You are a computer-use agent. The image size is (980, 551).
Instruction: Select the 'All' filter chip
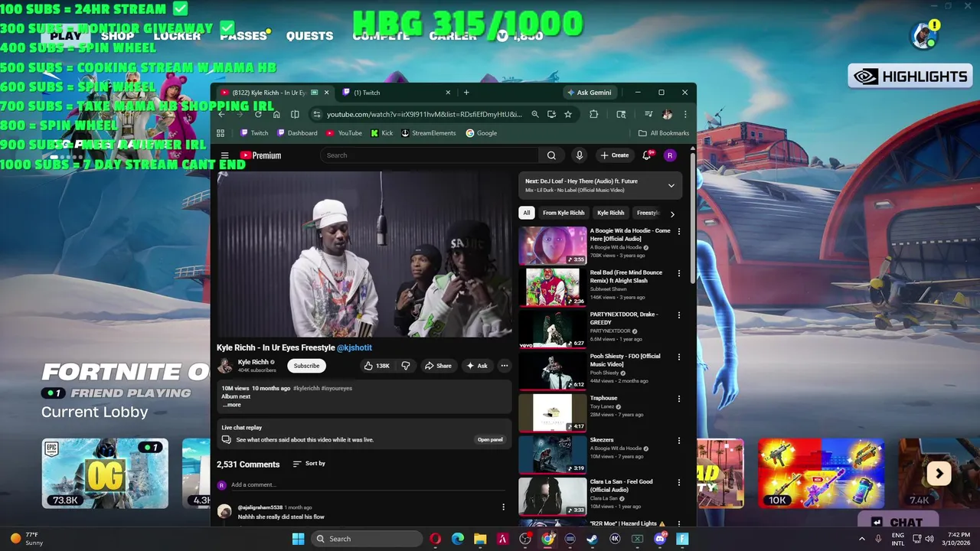[526, 213]
